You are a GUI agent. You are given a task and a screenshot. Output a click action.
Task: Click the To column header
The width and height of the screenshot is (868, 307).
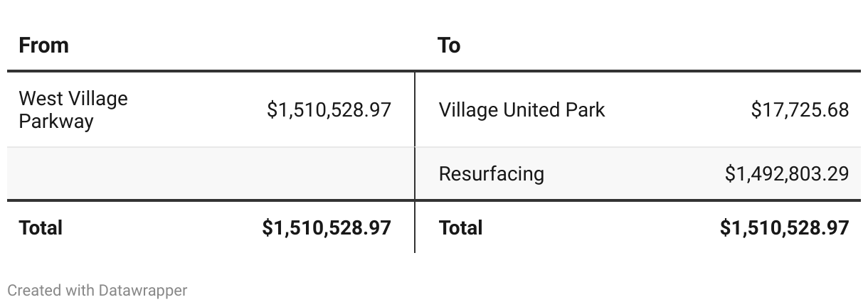tap(449, 45)
